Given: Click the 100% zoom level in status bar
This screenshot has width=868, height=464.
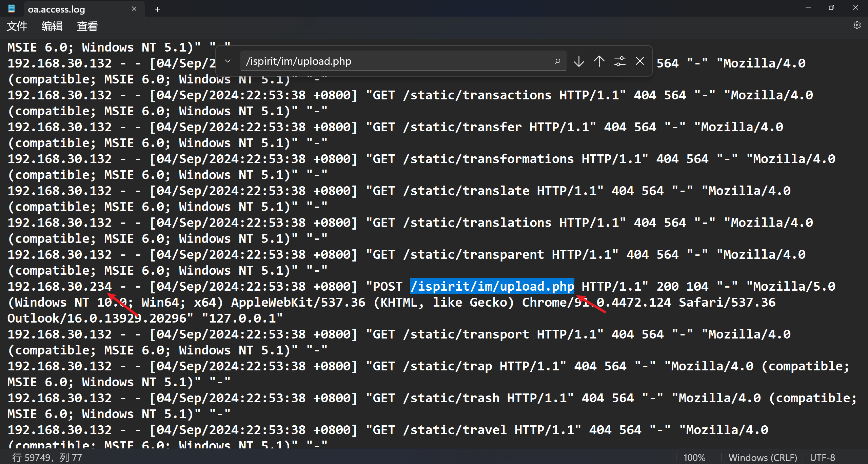Looking at the screenshot, I should [694, 458].
